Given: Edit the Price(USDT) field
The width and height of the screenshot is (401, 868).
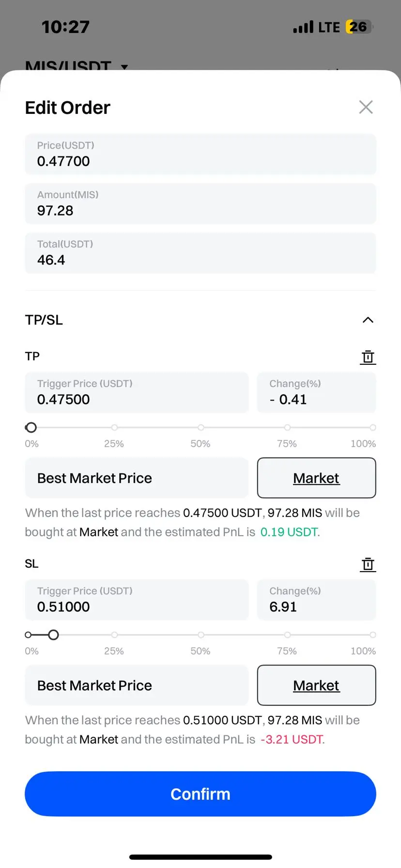Looking at the screenshot, I should point(200,154).
